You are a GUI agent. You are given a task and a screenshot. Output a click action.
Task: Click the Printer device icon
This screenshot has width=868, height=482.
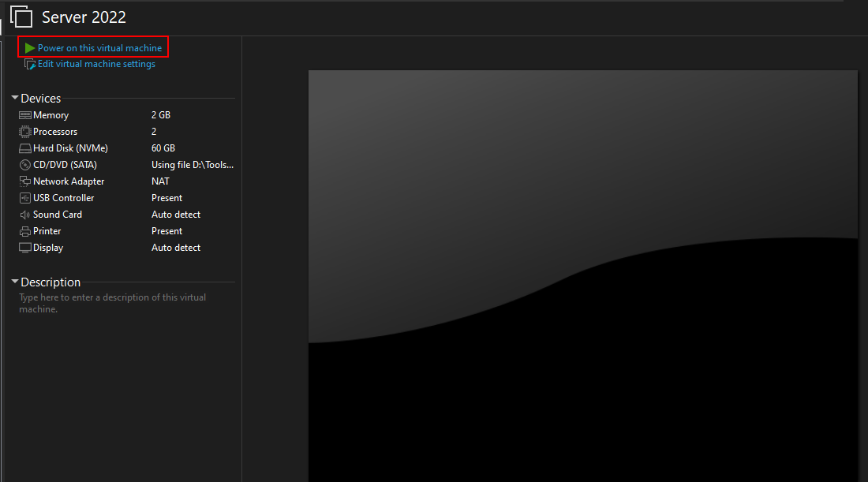tap(25, 231)
